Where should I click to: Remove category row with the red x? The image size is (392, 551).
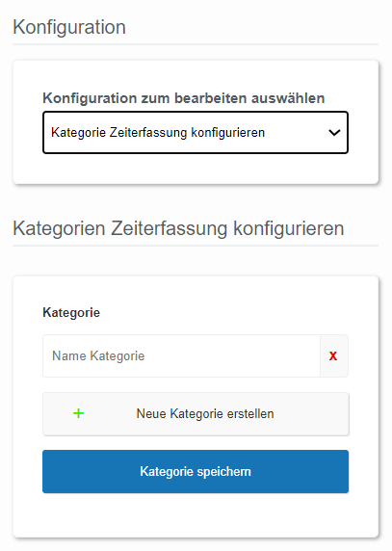(x=333, y=356)
